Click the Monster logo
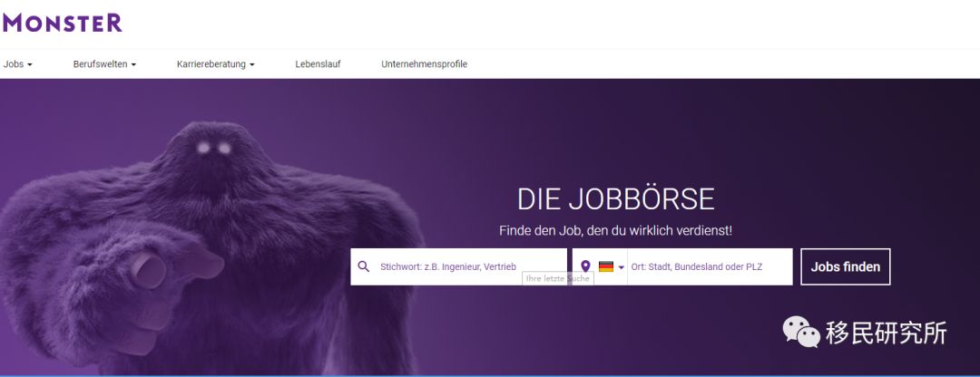The width and height of the screenshot is (980, 377). (62, 23)
